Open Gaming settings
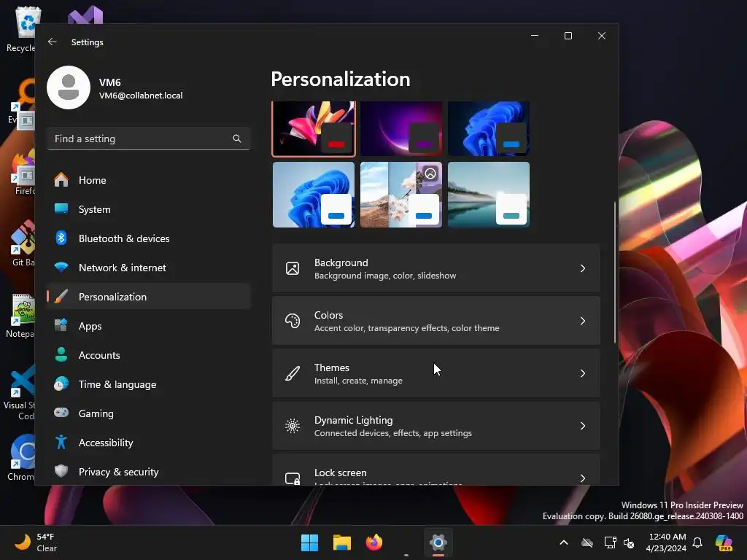The width and height of the screenshot is (747, 560). pyautogui.click(x=149, y=413)
